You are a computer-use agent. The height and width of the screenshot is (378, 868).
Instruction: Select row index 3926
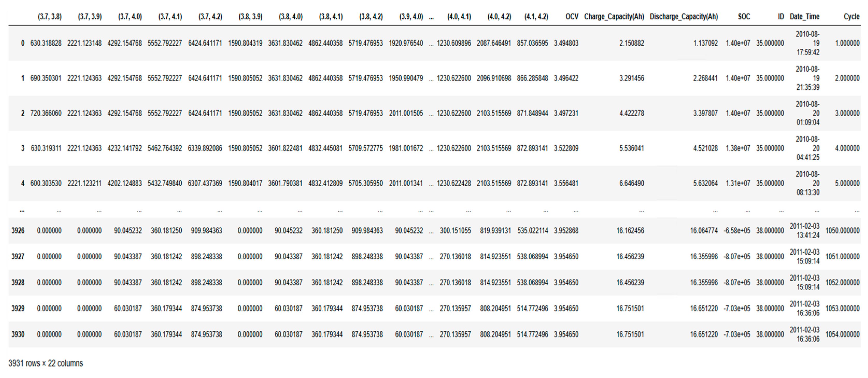18,230
